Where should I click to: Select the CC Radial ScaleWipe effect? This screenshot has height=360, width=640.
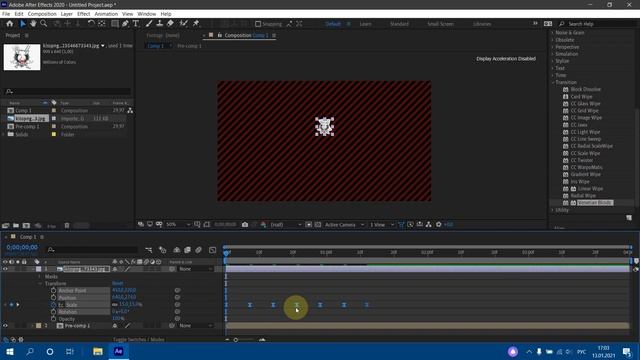click(591, 146)
